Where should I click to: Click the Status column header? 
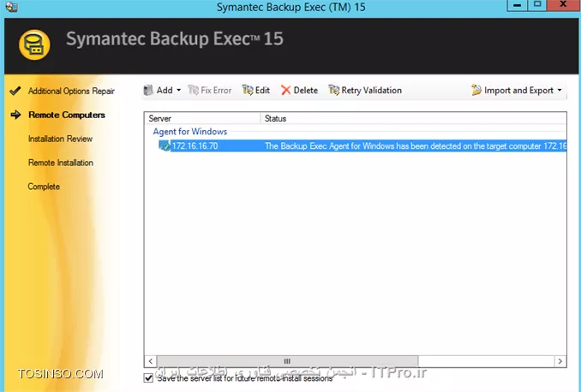coord(414,118)
